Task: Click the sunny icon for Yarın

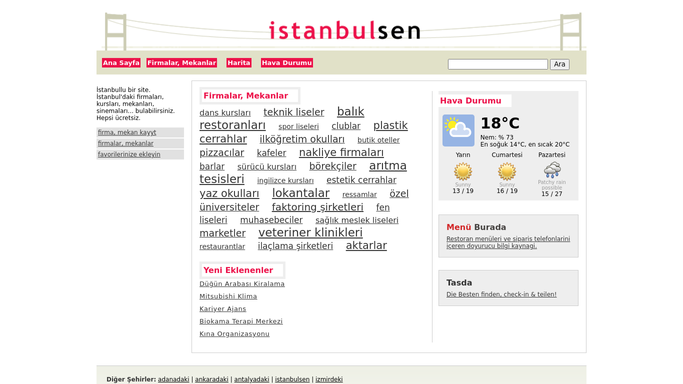Action: point(463,171)
